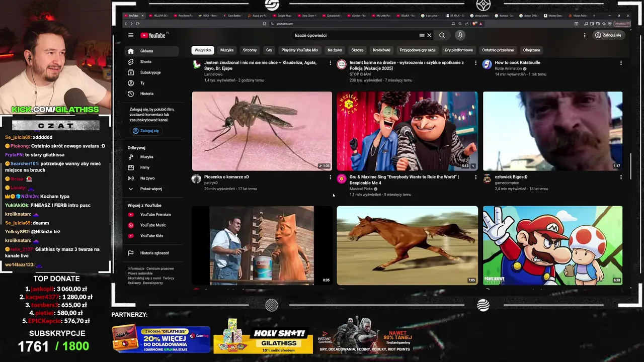The width and height of the screenshot is (644, 362).
Task: Clear the search text with the X icon
Action: 429,35
